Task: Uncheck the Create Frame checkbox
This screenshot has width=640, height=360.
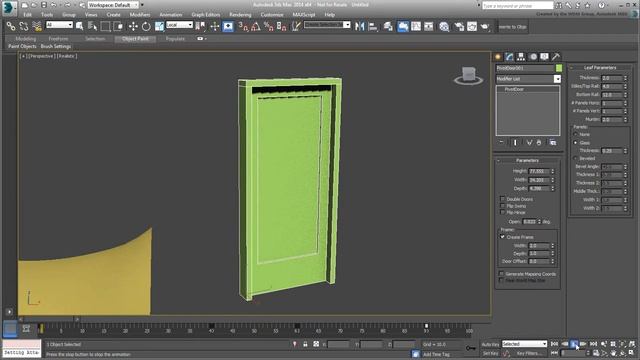Action: [502, 237]
